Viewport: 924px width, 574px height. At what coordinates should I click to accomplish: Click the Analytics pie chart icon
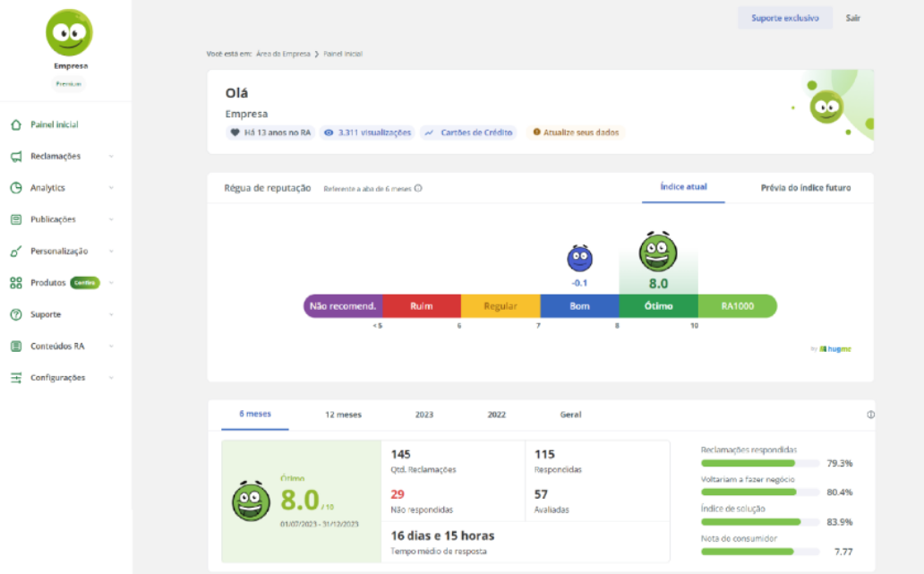(16, 188)
